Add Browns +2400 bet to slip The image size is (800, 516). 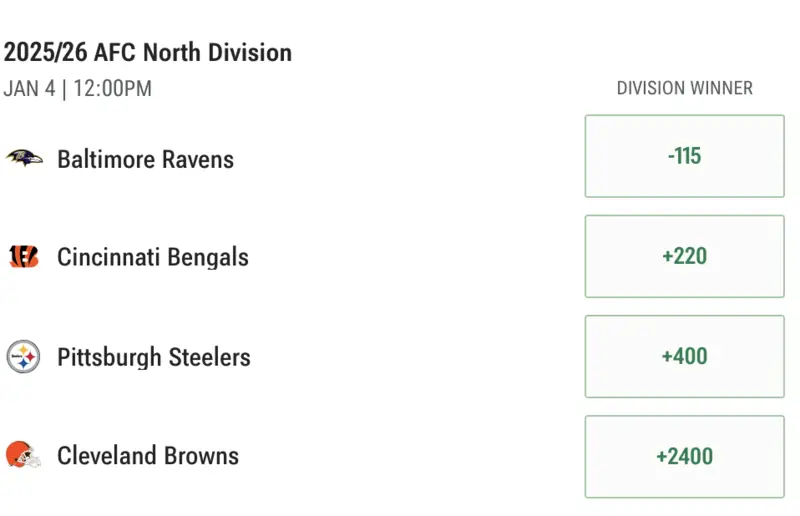click(x=684, y=456)
